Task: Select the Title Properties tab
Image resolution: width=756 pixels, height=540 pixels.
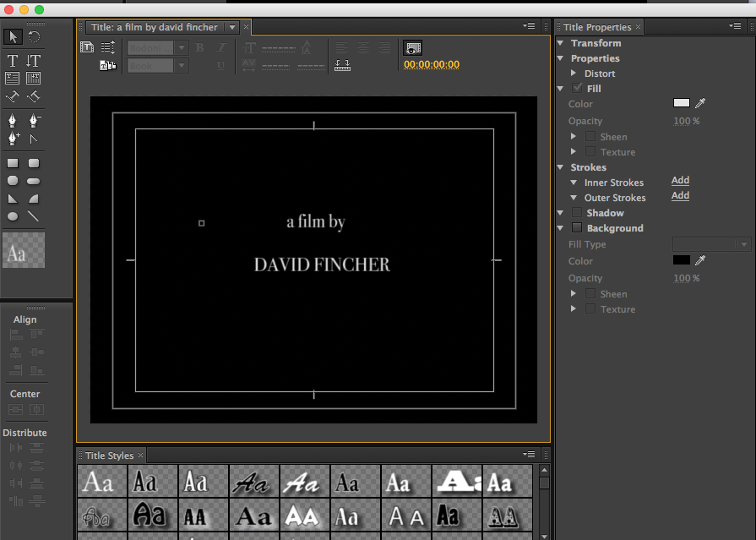Action: (x=597, y=27)
